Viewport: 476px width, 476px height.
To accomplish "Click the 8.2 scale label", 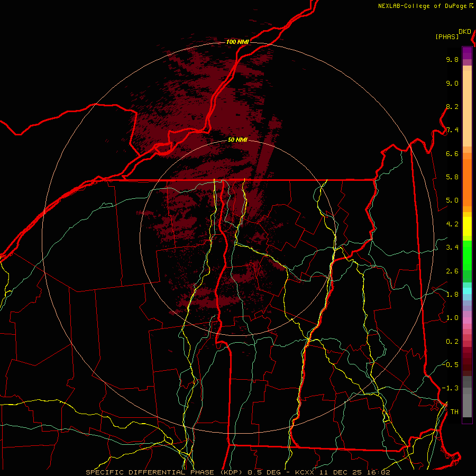I will 452,106.
